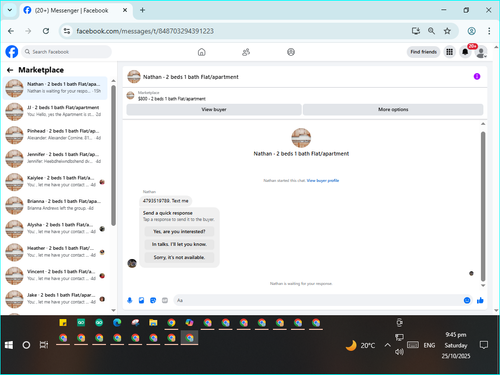Choose the GIF icon in composer
The image size is (500, 375).
click(165, 300)
